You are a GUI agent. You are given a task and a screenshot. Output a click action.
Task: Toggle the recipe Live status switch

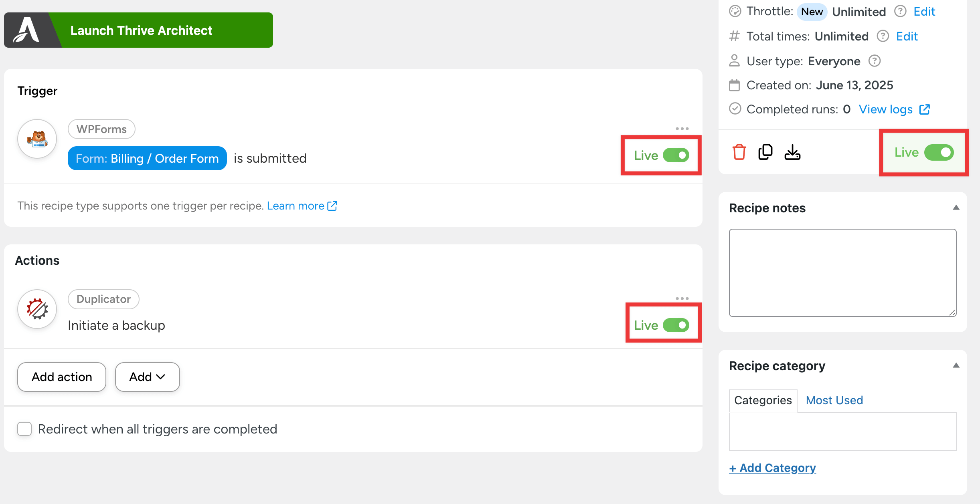tap(939, 152)
